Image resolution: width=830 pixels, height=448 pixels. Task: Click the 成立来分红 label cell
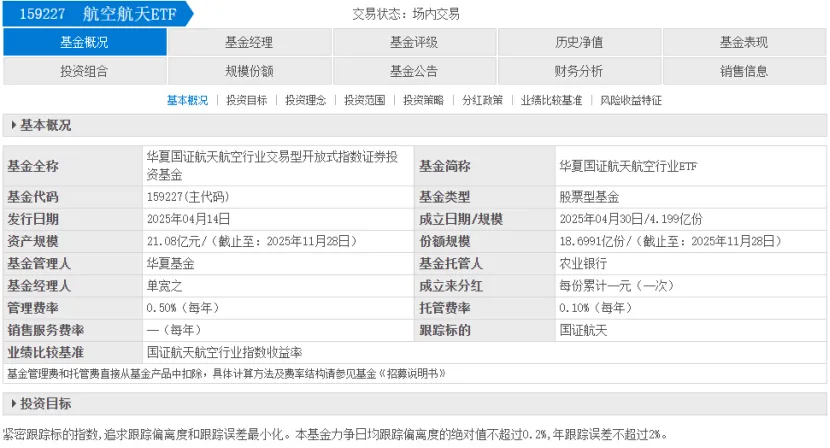click(x=485, y=286)
